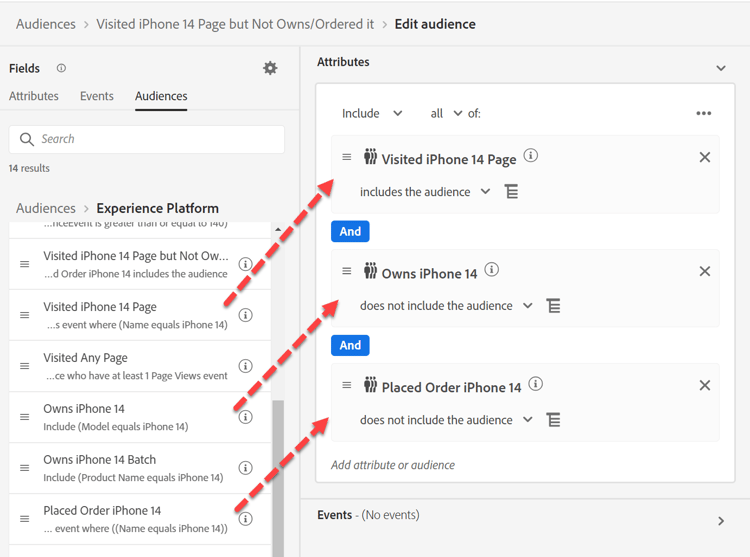Show info for Placed Order iPhone 14 list row
This screenshot has width=750, height=557.
coord(245,519)
